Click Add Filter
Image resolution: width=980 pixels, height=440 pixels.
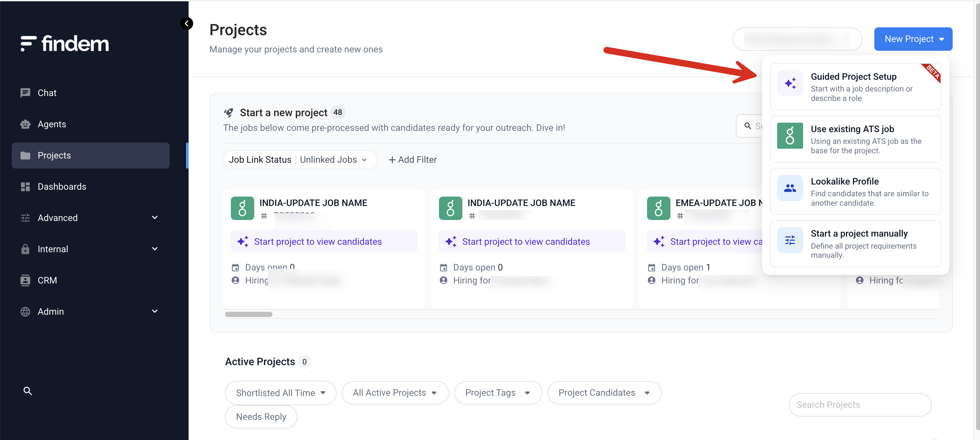(x=412, y=160)
